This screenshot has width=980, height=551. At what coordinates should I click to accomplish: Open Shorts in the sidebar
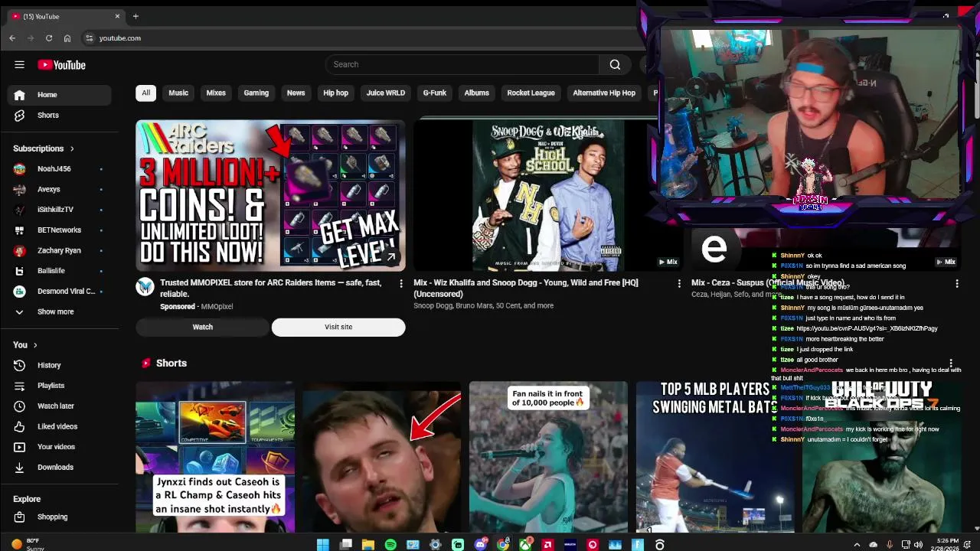tap(60, 115)
